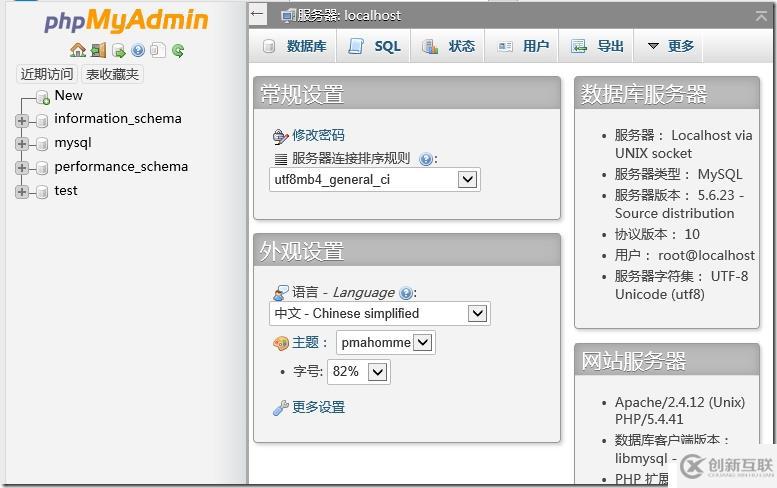The image size is (777, 488).
Task: Click the blank document icon in sidebar
Action: [x=158, y=50]
